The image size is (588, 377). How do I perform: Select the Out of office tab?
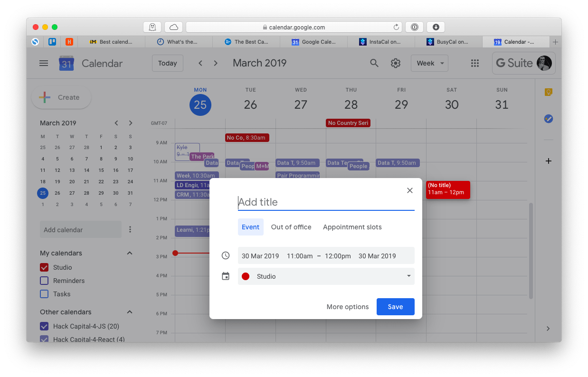click(x=291, y=227)
